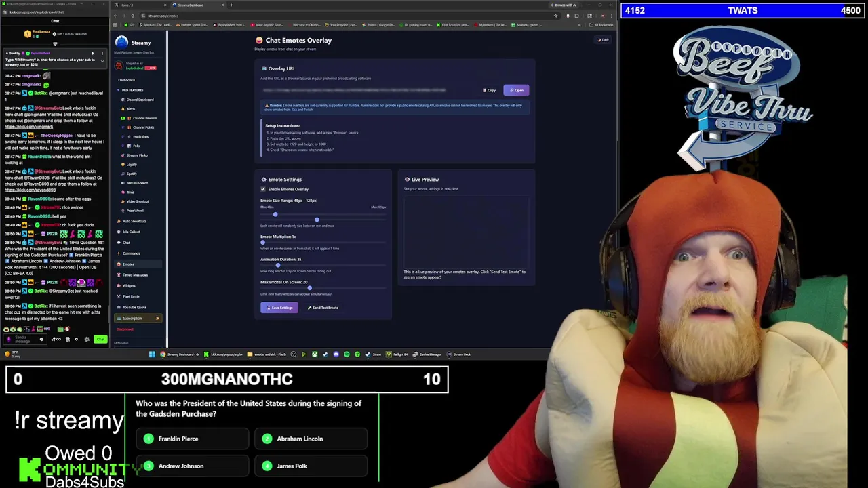Open Dashboard in Streamy sidebar
This screenshot has width=868, height=488.
127,80
